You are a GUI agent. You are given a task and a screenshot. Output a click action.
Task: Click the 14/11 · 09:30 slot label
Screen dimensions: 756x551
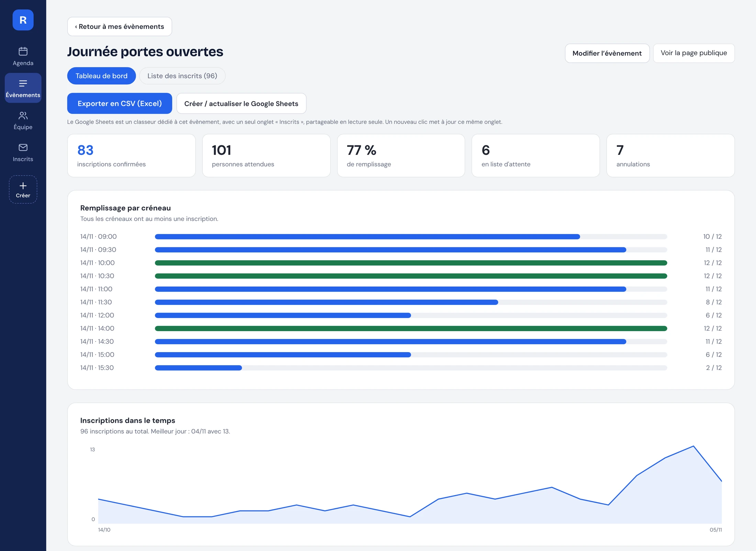pos(98,250)
